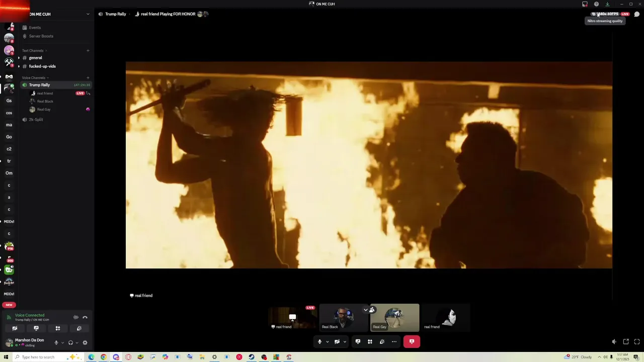
Task: Open activities in call control bar
Action: pyautogui.click(x=370, y=342)
